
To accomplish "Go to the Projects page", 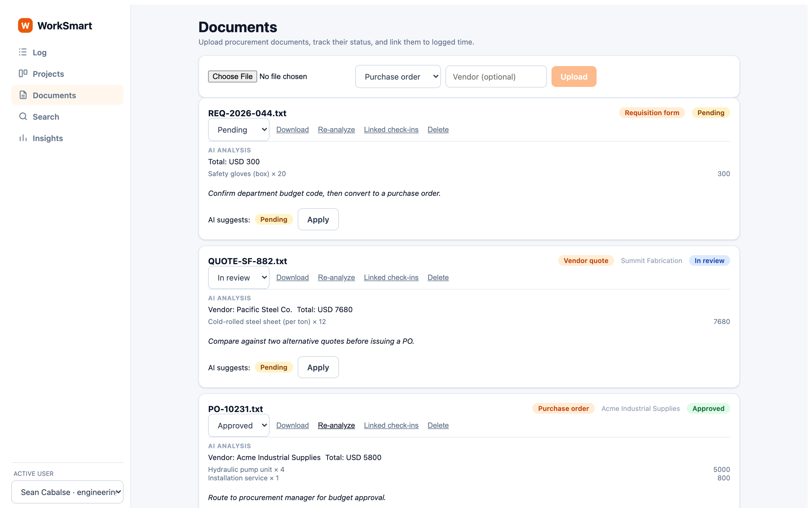I will click(67, 74).
